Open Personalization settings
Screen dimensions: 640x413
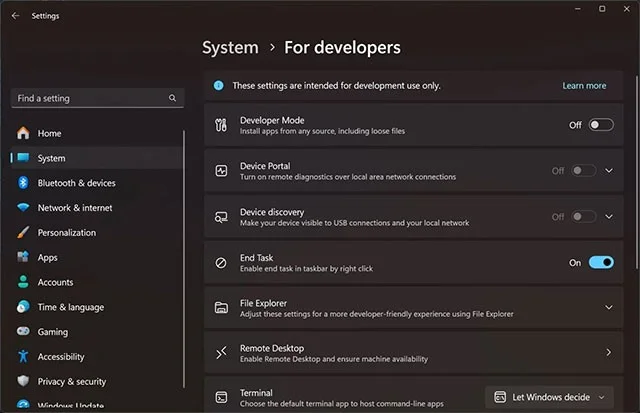pos(97,233)
